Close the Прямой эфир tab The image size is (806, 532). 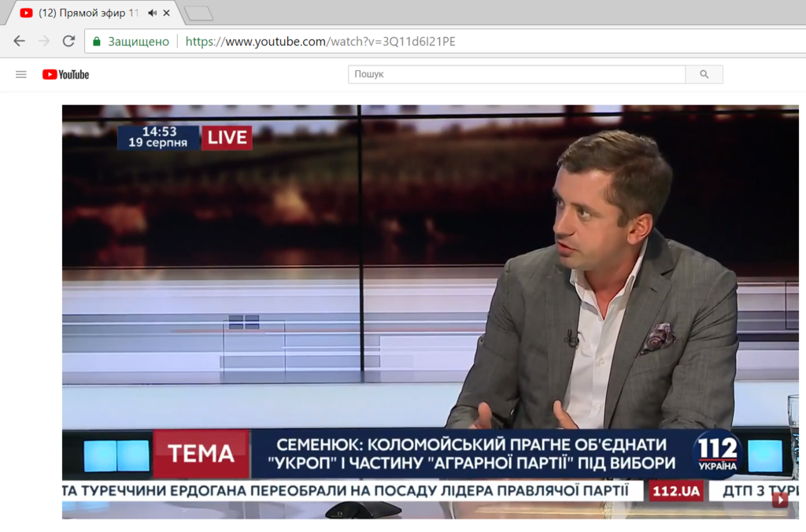pyautogui.click(x=167, y=13)
